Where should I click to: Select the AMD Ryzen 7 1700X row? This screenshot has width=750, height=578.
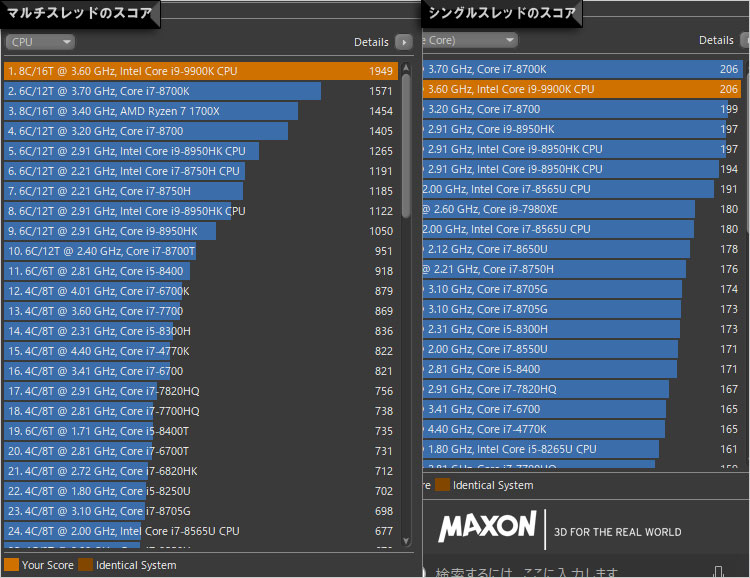201,111
